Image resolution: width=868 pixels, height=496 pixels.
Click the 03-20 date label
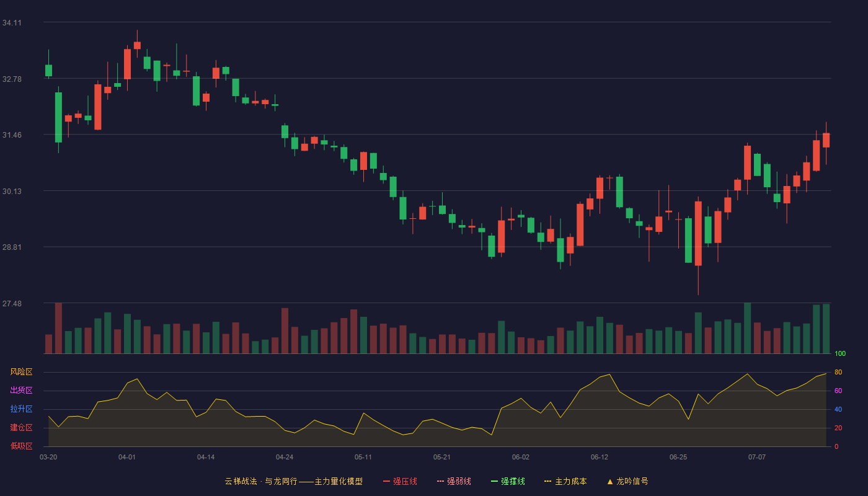point(48,457)
